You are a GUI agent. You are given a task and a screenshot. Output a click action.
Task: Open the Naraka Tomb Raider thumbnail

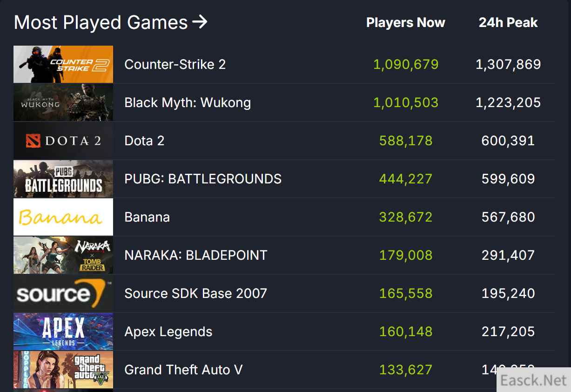[x=63, y=255]
